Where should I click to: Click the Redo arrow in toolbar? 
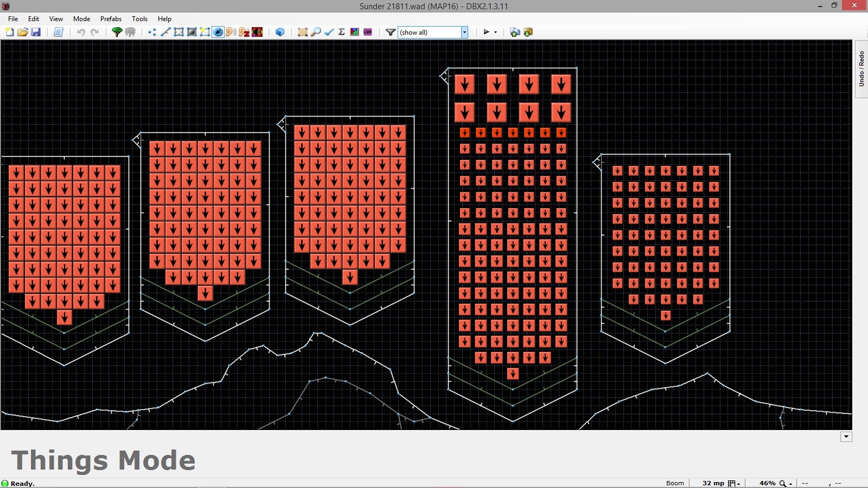click(x=94, y=32)
